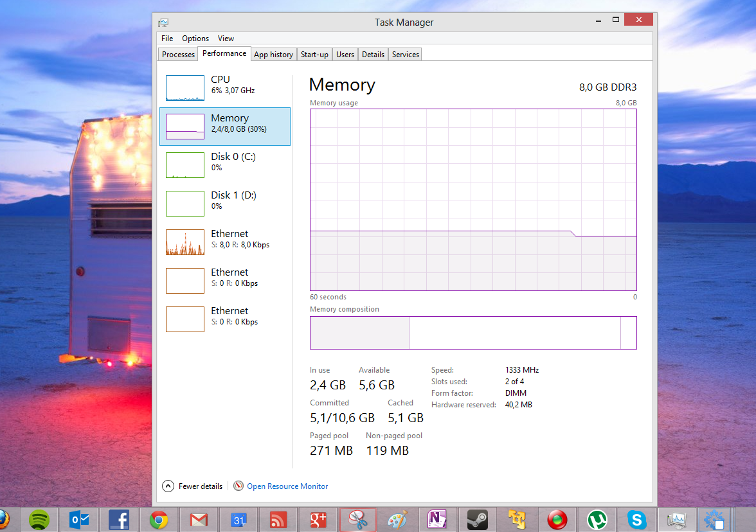Launch the Google+ taskbar shortcut
This screenshot has height=532, width=756.
(318, 520)
